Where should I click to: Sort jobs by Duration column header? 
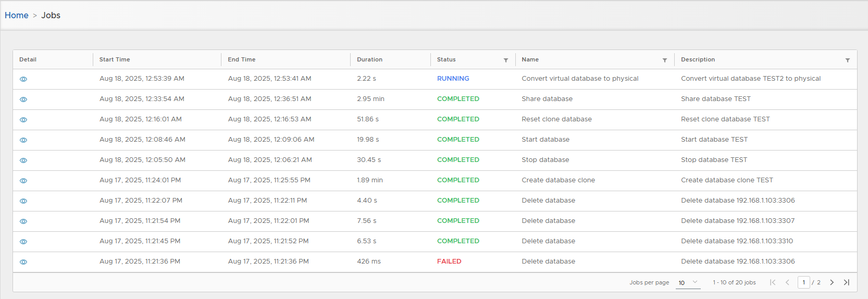point(369,60)
